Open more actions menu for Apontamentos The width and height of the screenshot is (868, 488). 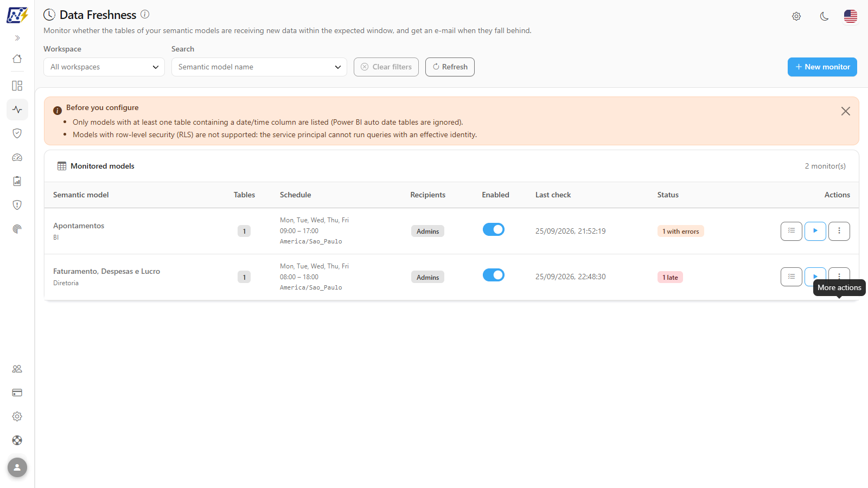click(839, 231)
